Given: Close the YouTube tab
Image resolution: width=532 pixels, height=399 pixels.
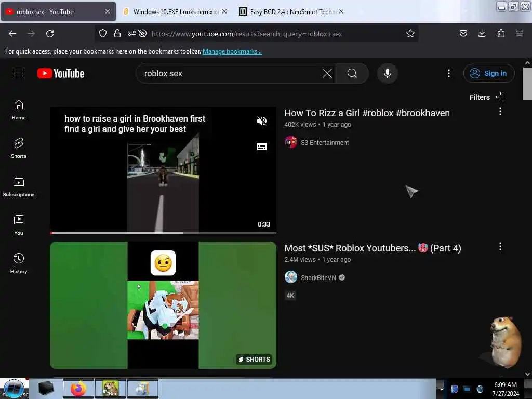Looking at the screenshot, I should pos(108,11).
